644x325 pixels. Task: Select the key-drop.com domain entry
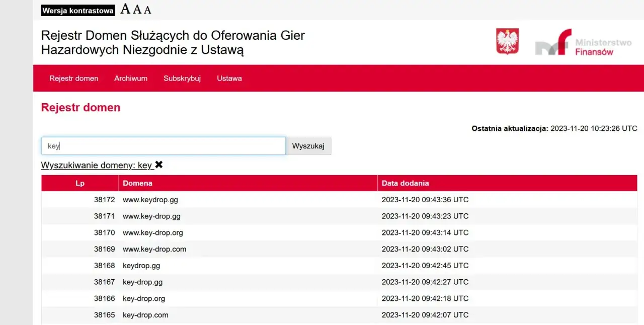(x=145, y=315)
